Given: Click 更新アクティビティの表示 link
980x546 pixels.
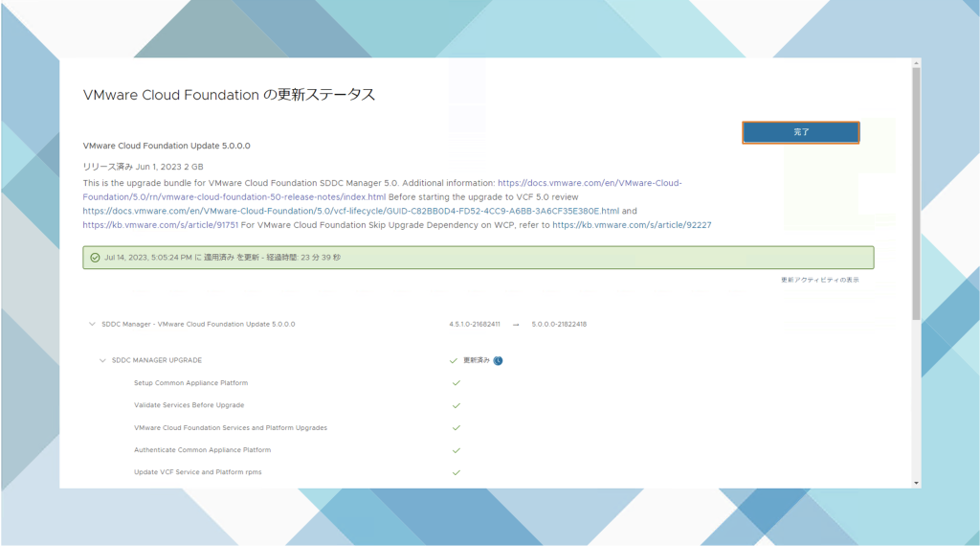Looking at the screenshot, I should pos(819,280).
